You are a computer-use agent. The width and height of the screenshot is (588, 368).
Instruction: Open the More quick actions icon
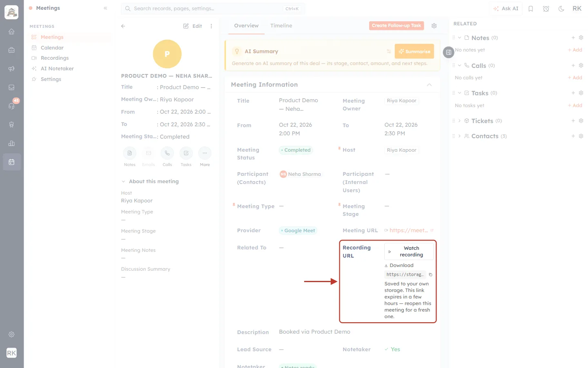tap(205, 153)
